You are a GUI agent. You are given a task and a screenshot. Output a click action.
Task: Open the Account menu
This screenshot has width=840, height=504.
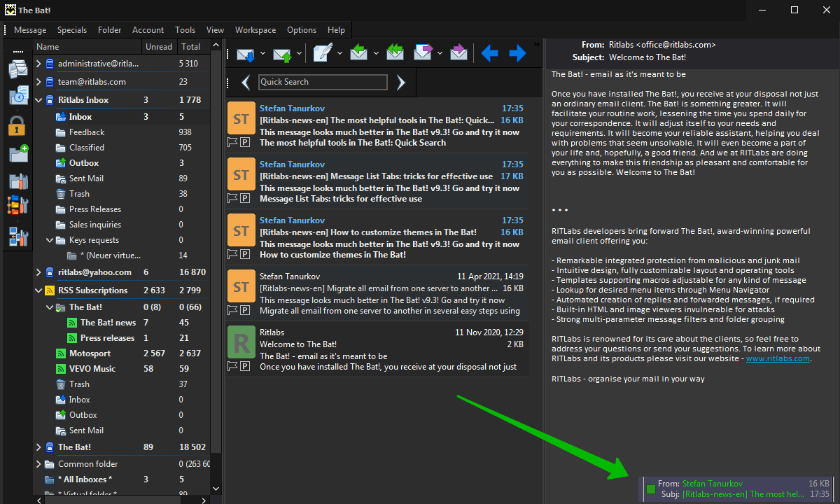[x=148, y=30]
